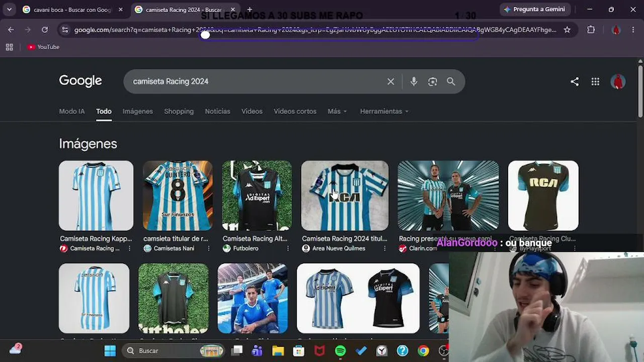Switch to Modo IA tab
Image resolution: width=644 pixels, height=362 pixels.
[x=72, y=111]
